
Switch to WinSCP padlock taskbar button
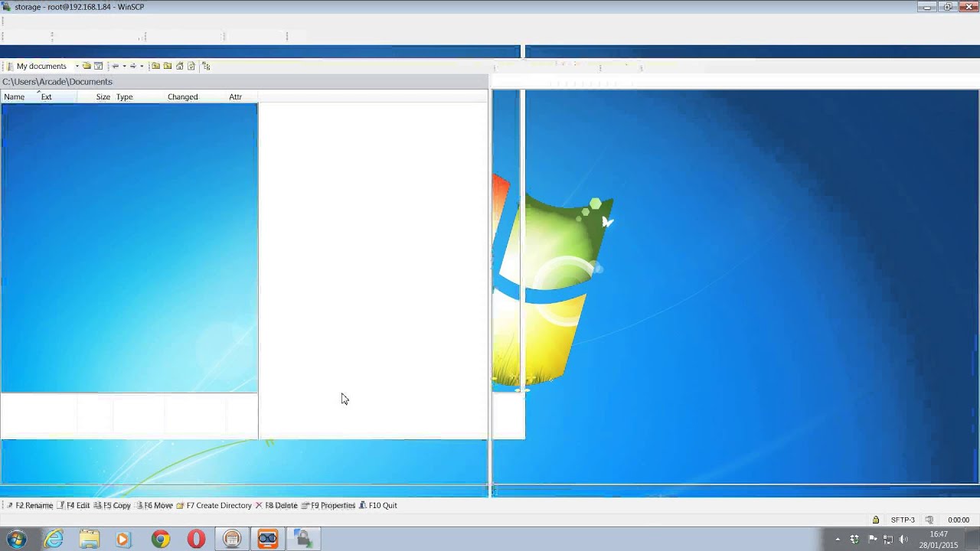[x=303, y=539]
